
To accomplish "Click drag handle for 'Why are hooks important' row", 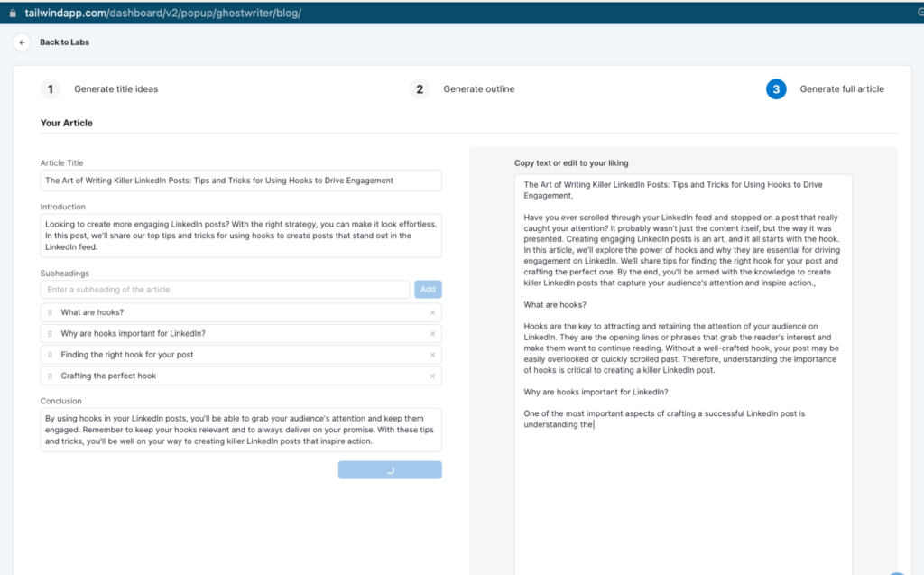I will pos(50,334).
